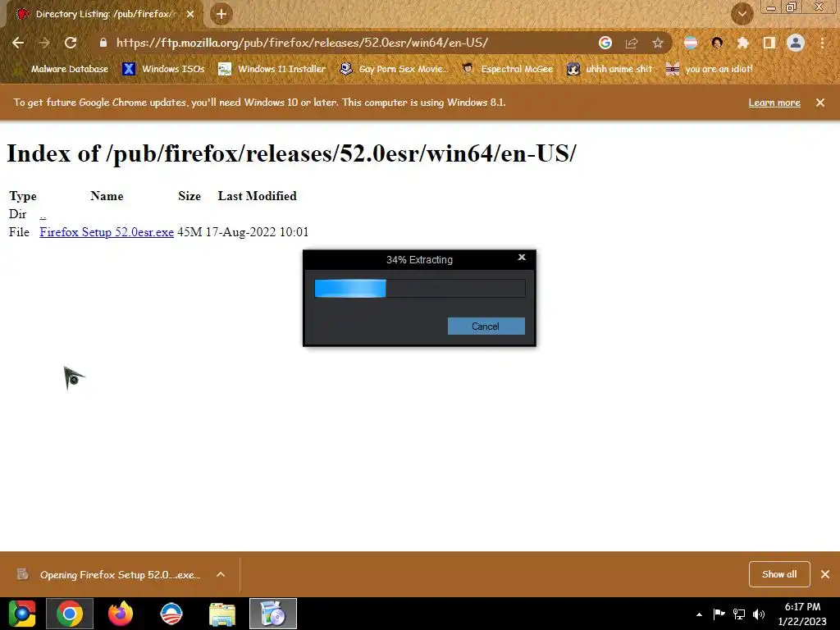The width and height of the screenshot is (840, 630).
Task: Open File Explorer from the taskbar
Action: pyautogui.click(x=222, y=614)
